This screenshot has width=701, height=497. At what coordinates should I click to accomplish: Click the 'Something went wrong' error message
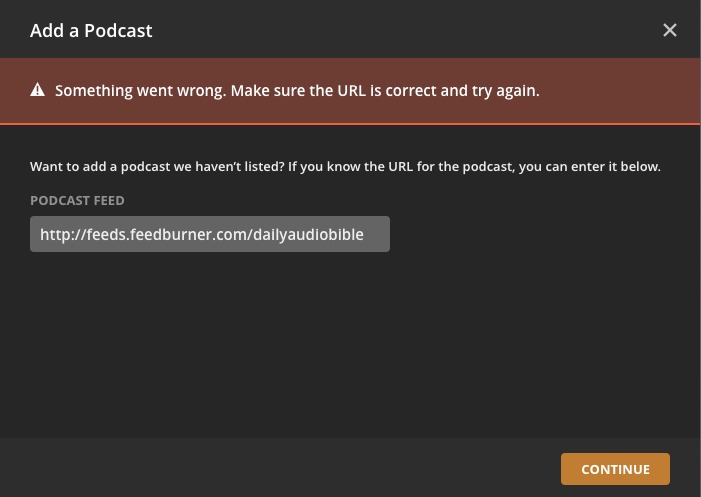[x=297, y=90]
